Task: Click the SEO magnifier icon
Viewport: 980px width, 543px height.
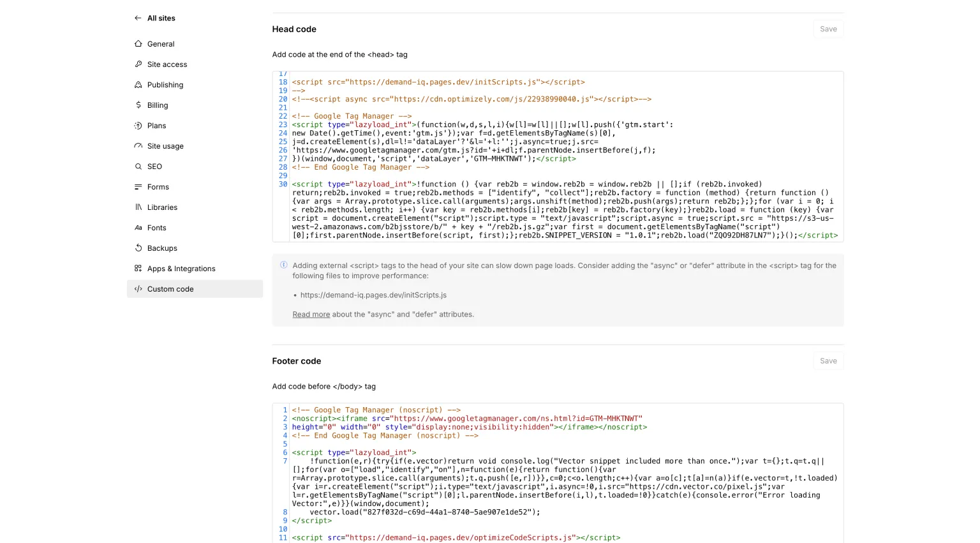Action: tap(138, 167)
